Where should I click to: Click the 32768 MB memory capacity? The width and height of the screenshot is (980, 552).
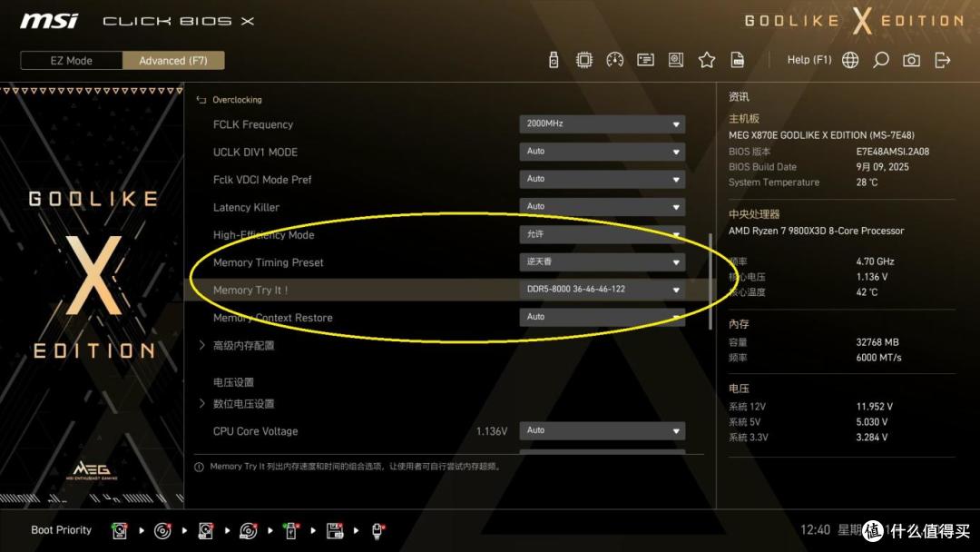[x=877, y=342]
